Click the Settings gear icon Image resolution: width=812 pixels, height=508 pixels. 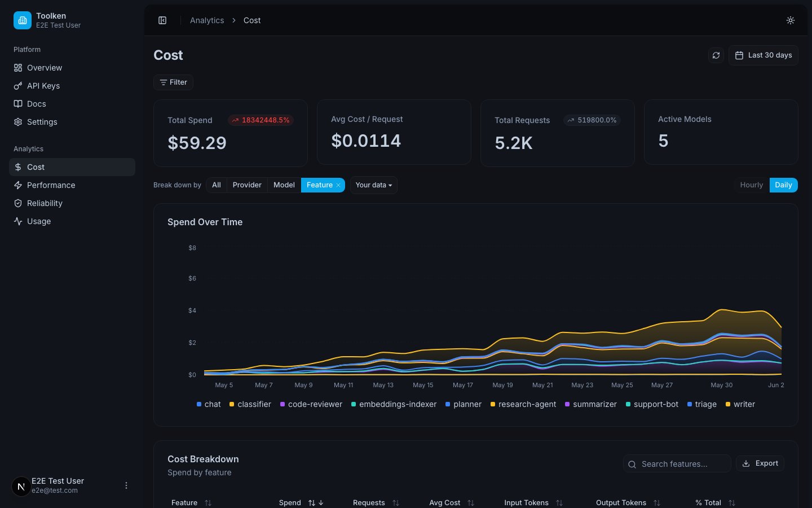[18, 122]
